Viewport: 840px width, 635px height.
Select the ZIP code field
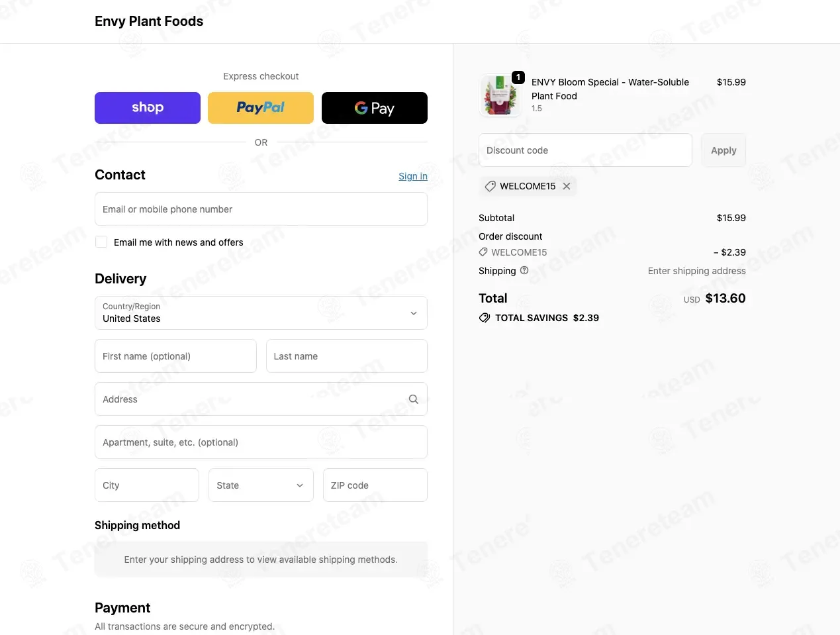(x=375, y=485)
